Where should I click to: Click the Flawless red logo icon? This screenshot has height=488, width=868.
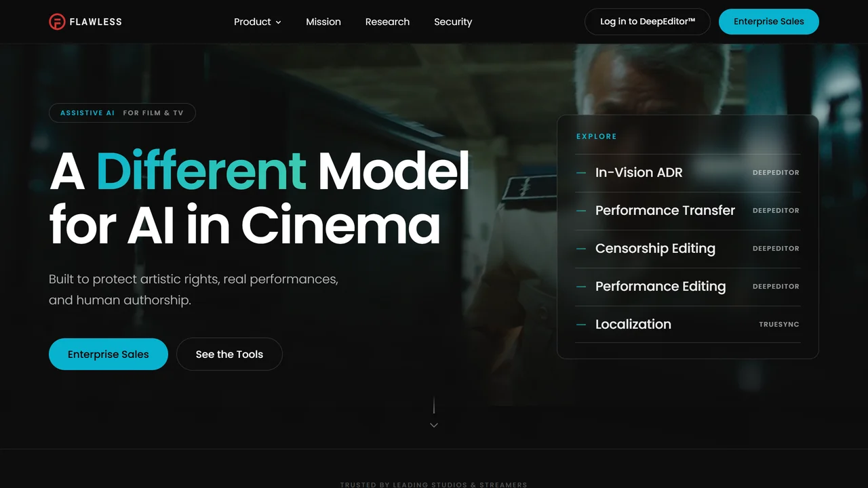point(57,22)
